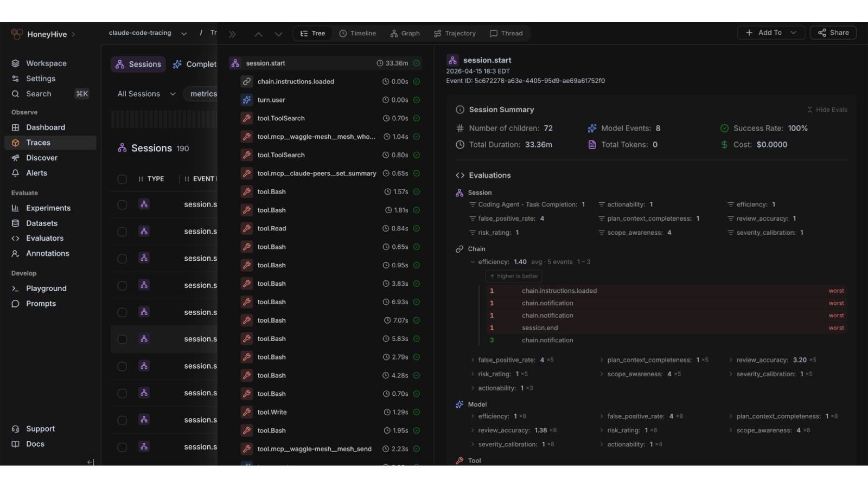Open the All Sessions filter dropdown
868x488 pixels.
coord(146,94)
